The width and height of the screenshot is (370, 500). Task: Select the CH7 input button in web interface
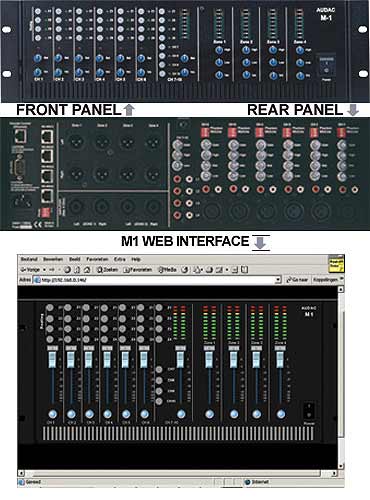(159, 369)
